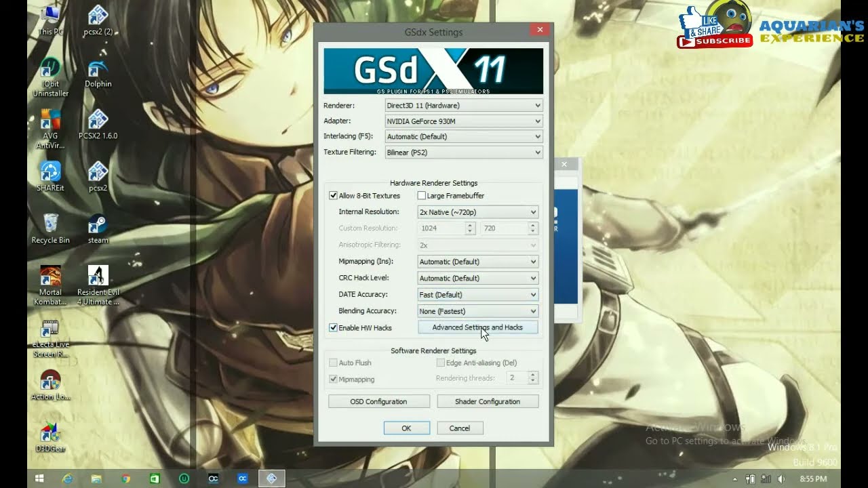The image size is (868, 488).
Task: Launch Google Chrome from taskbar
Action: [126, 479]
